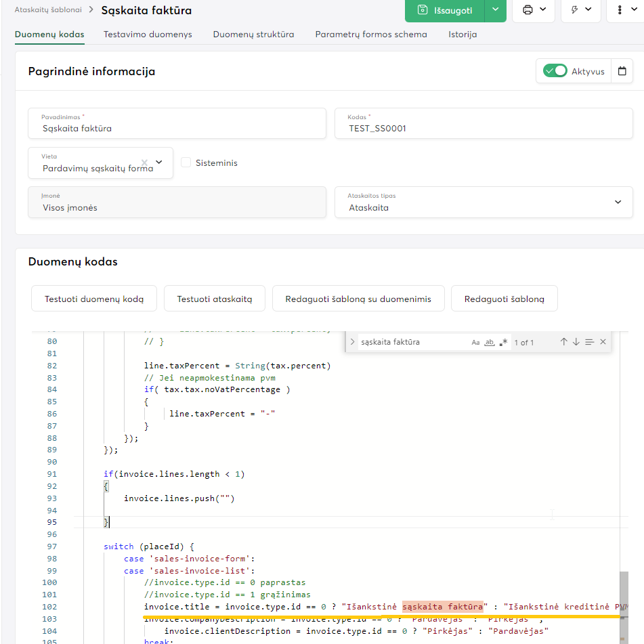This screenshot has width=644, height=644.
Task: Open the lightning quick actions menu
Action: (x=582, y=10)
